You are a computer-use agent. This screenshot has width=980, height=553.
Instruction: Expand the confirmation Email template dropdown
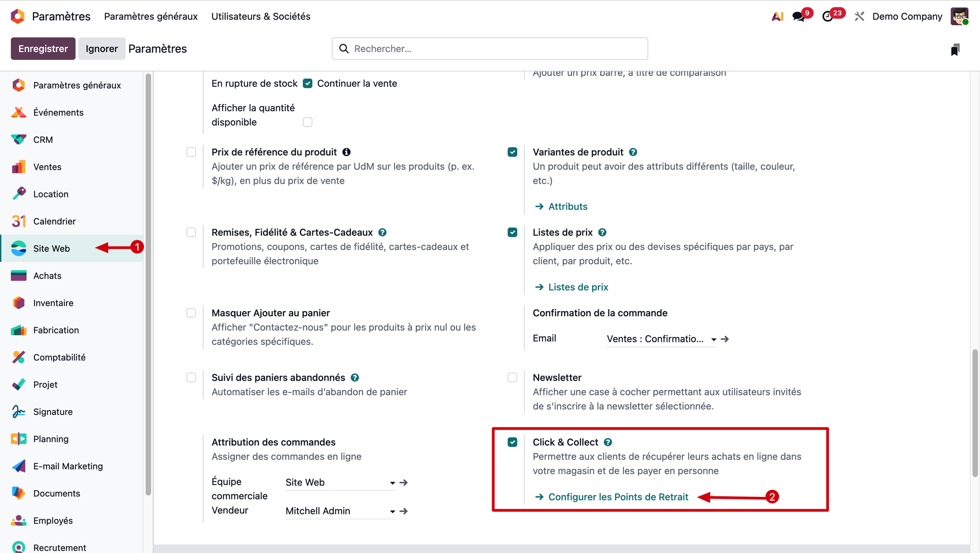click(714, 339)
